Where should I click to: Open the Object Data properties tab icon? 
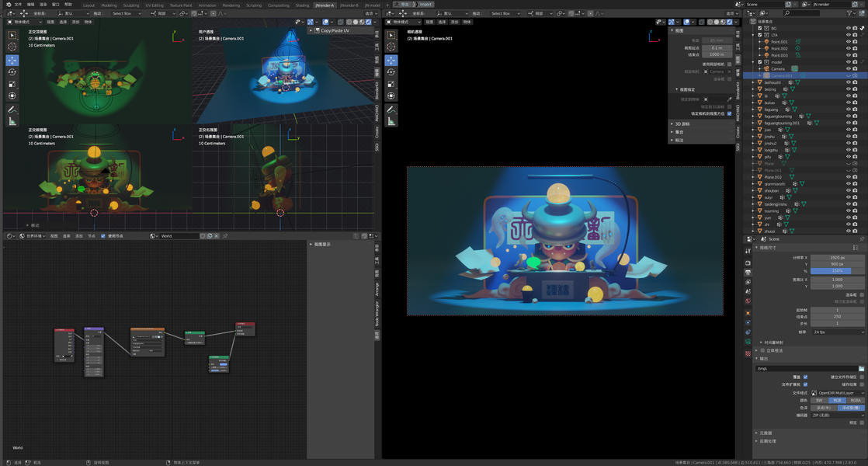[748, 342]
